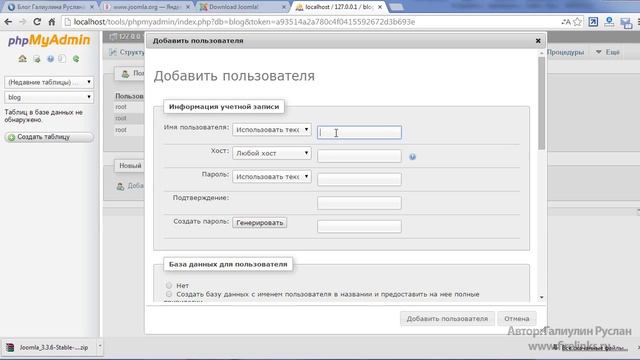Select the Нет database radio option
Viewport: 640px width, 360px height.
[169, 285]
